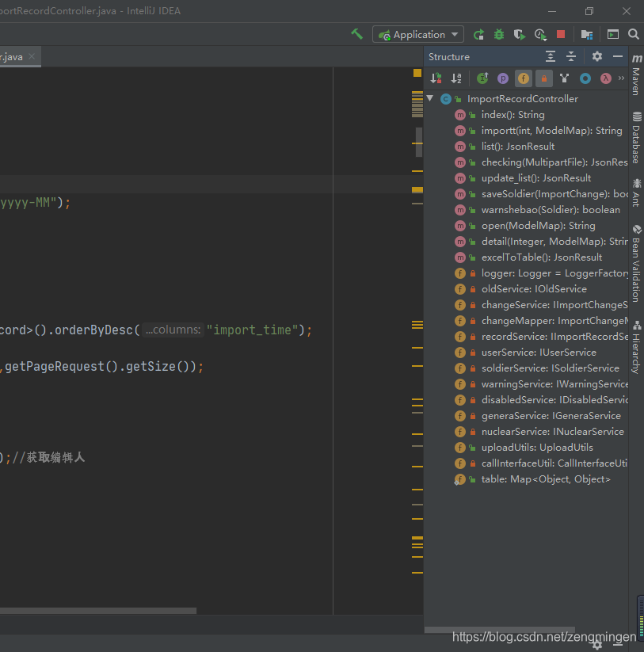Screen dimensions: 644x652
Task: Click Expand All in the Structure panel
Action: [551, 56]
